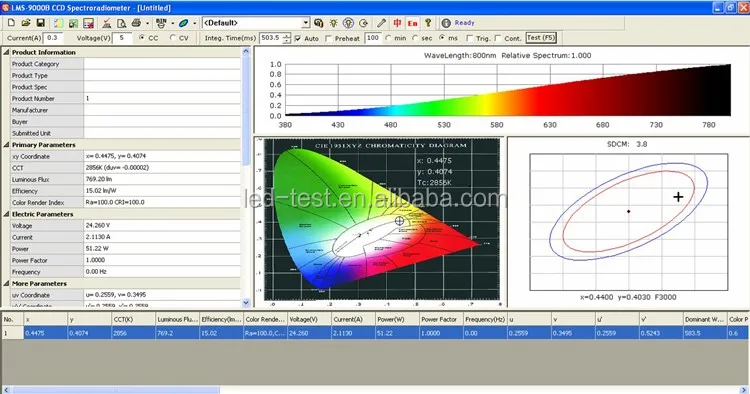750x394 pixels.
Task: Click the Dominant W... column header
Action: pos(705,319)
